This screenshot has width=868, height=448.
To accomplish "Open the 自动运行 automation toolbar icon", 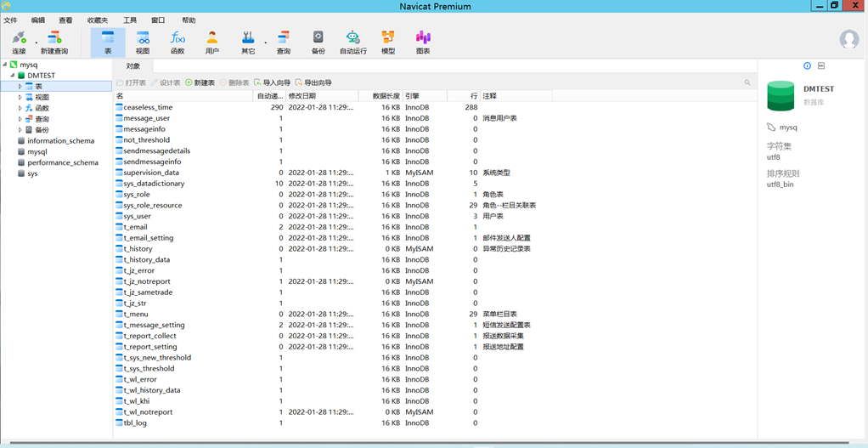I will point(353,43).
